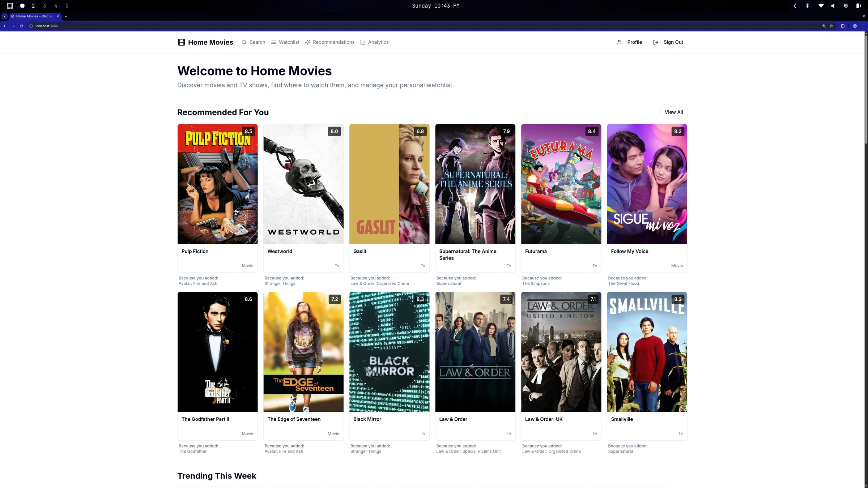
Task: Open The Edge of Seventeen poster
Action: 303,352
